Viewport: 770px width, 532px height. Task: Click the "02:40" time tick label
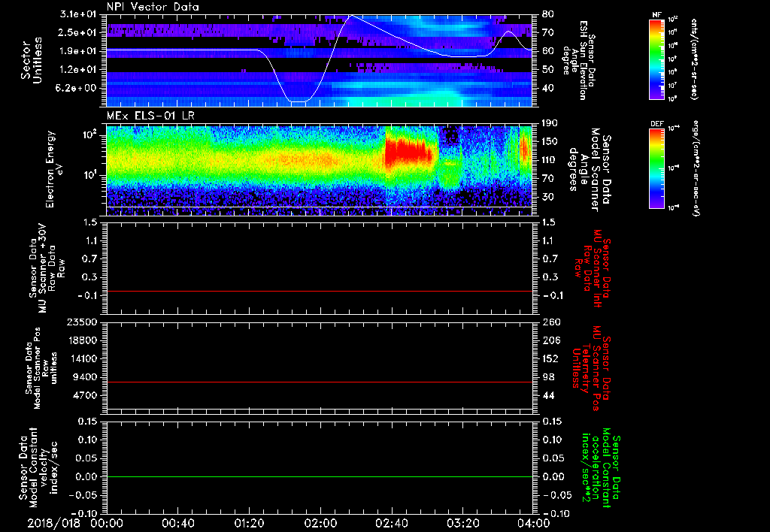[392, 523]
